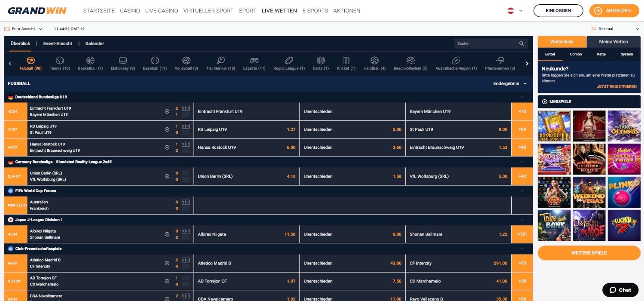Image resolution: width=644 pixels, height=301 pixels.
Task: Click the ANMELDEN button
Action: (x=614, y=10)
